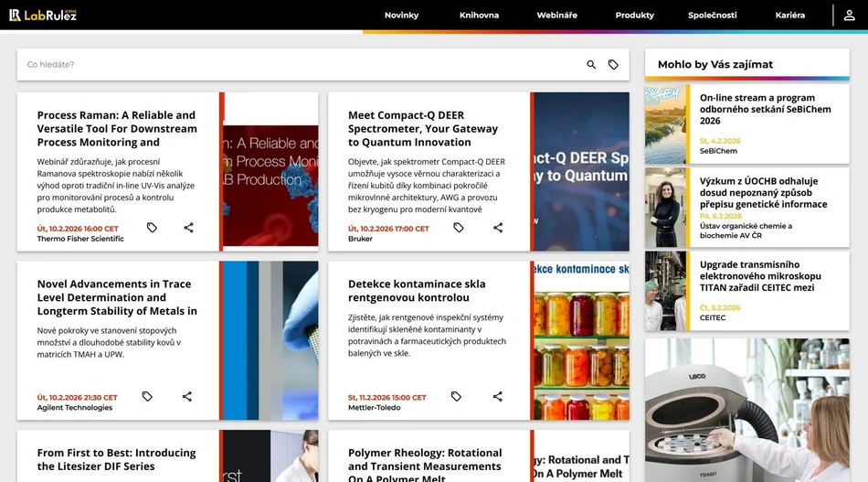Open the user account profile icon
Image resolution: width=868 pixels, height=482 pixels.
(x=850, y=16)
